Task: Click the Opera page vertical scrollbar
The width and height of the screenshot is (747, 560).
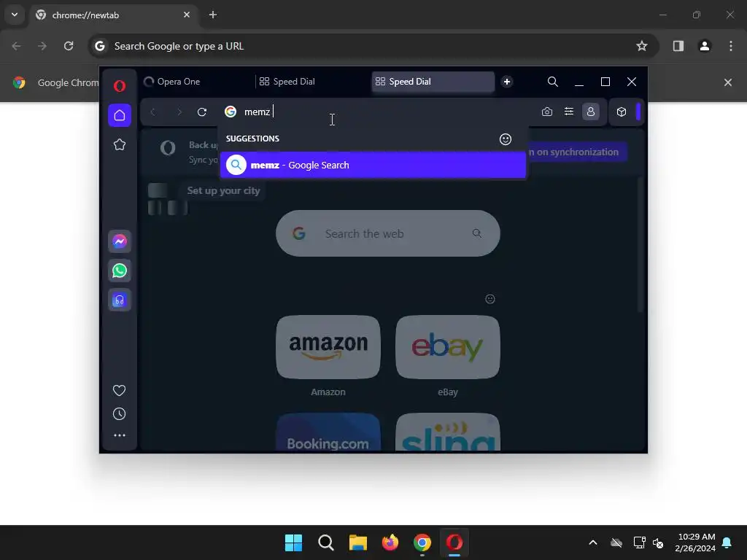Action: (x=640, y=245)
